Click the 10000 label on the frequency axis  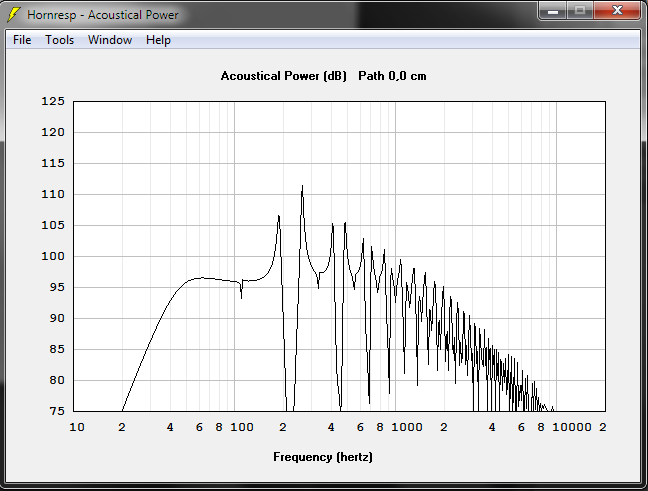click(572, 427)
